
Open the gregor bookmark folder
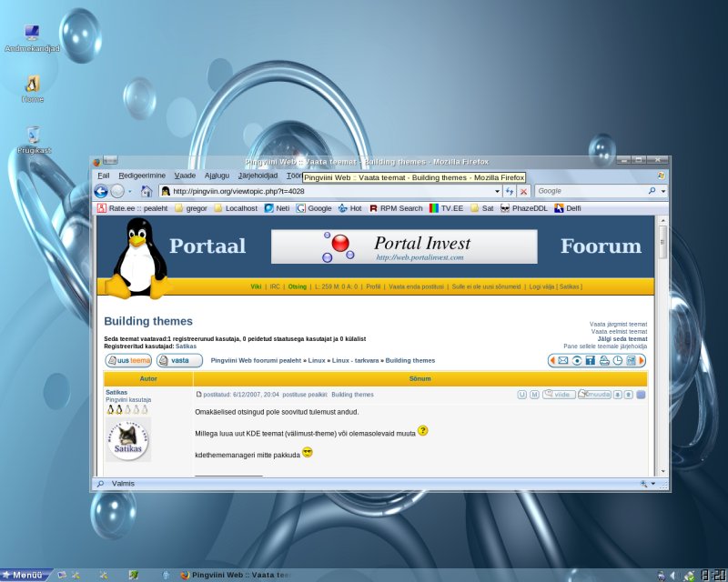tap(191, 208)
